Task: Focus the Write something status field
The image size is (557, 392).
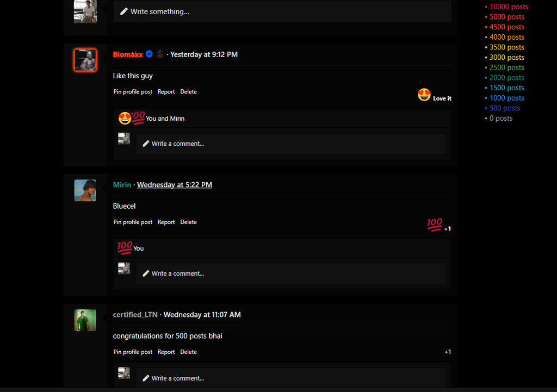Action: [x=282, y=11]
